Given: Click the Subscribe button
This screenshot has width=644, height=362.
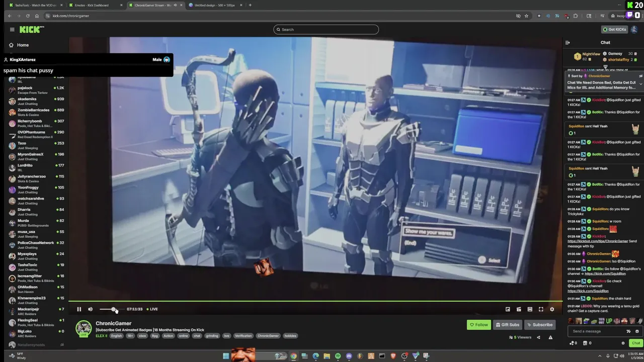Looking at the screenshot, I should [x=539, y=325].
